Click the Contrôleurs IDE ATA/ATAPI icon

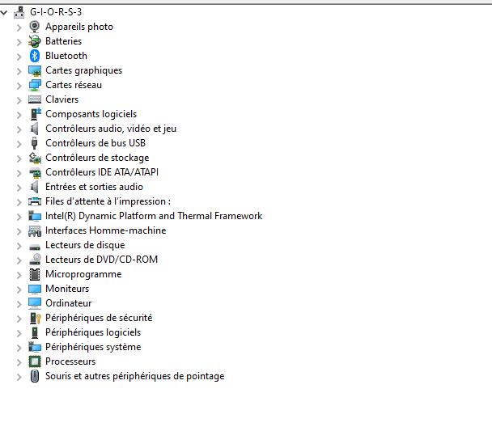pyautogui.click(x=35, y=172)
